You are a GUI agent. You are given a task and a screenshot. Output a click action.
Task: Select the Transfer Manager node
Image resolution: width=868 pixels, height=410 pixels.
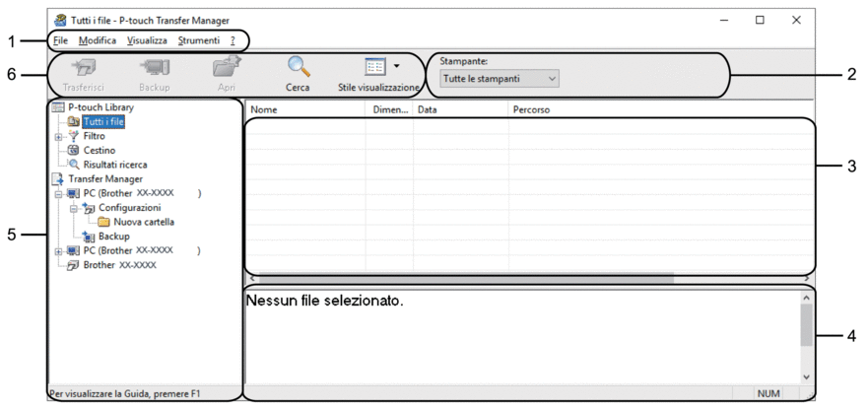click(x=105, y=179)
